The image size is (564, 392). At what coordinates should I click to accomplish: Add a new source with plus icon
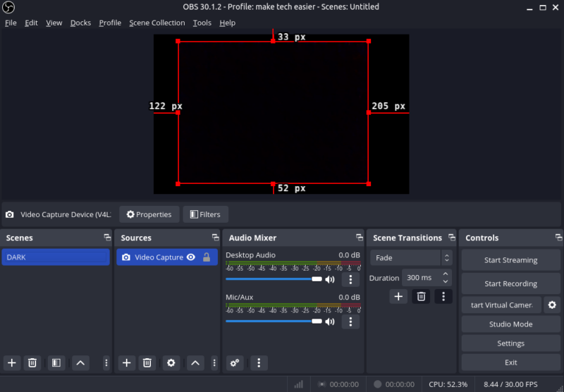(x=127, y=363)
